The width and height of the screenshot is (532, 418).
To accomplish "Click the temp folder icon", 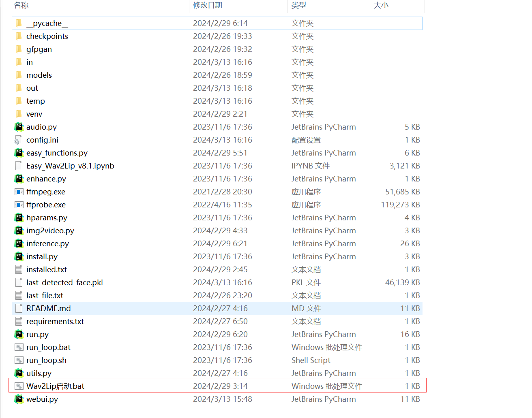I will (x=19, y=101).
